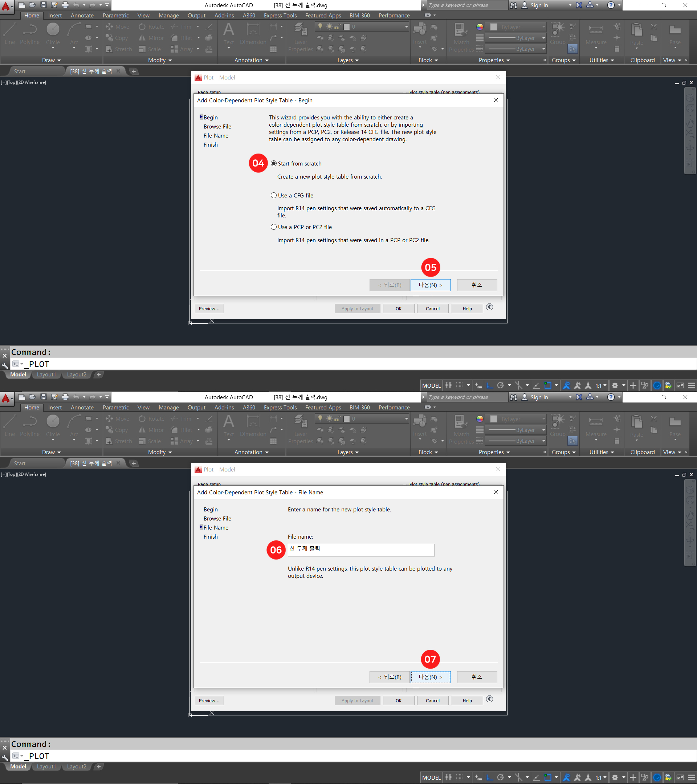The height and width of the screenshot is (784, 697).
Task: Select Start from scratch option
Action: coord(296,163)
